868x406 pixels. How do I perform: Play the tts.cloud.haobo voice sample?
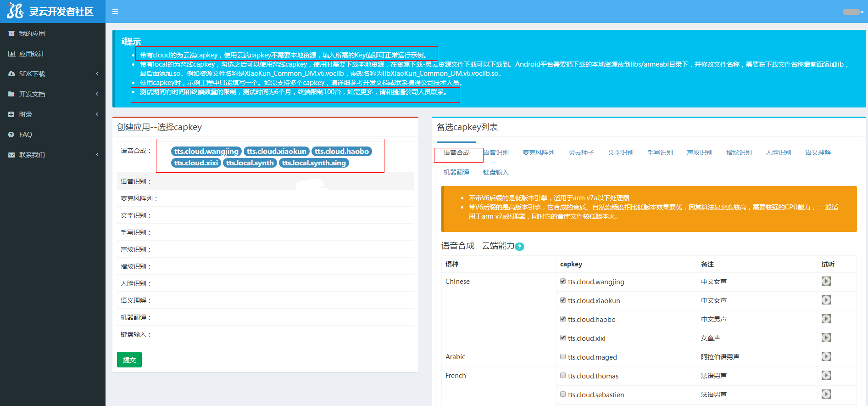click(826, 319)
